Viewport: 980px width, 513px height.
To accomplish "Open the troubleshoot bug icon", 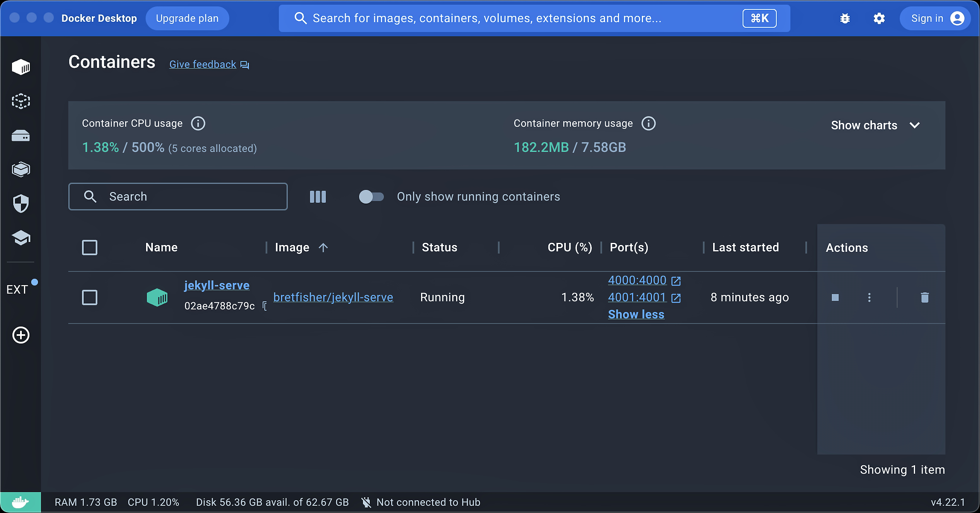I will click(845, 18).
